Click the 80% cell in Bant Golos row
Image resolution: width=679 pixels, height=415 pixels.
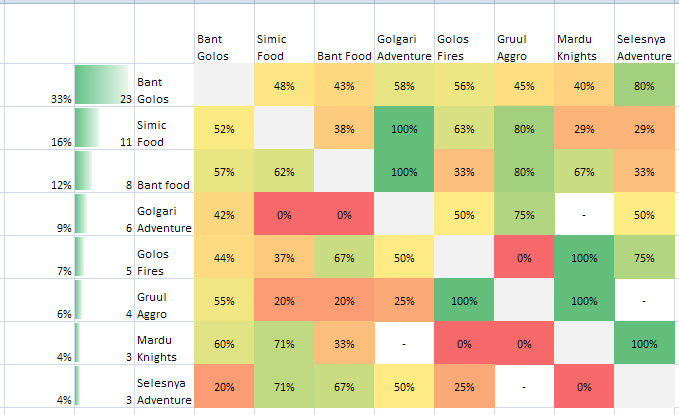point(644,86)
